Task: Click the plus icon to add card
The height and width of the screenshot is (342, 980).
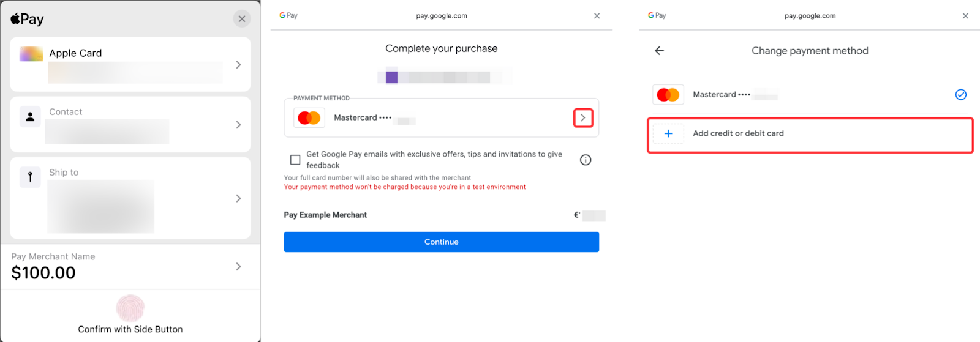Action: click(668, 133)
